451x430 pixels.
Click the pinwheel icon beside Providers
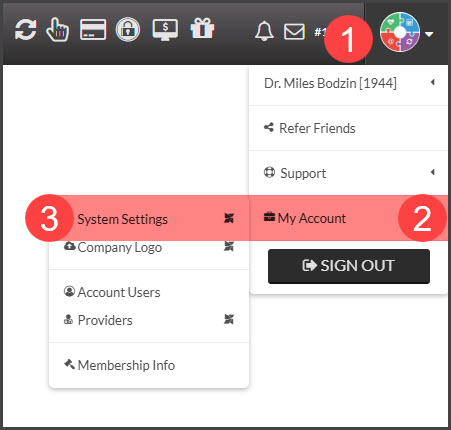229,319
